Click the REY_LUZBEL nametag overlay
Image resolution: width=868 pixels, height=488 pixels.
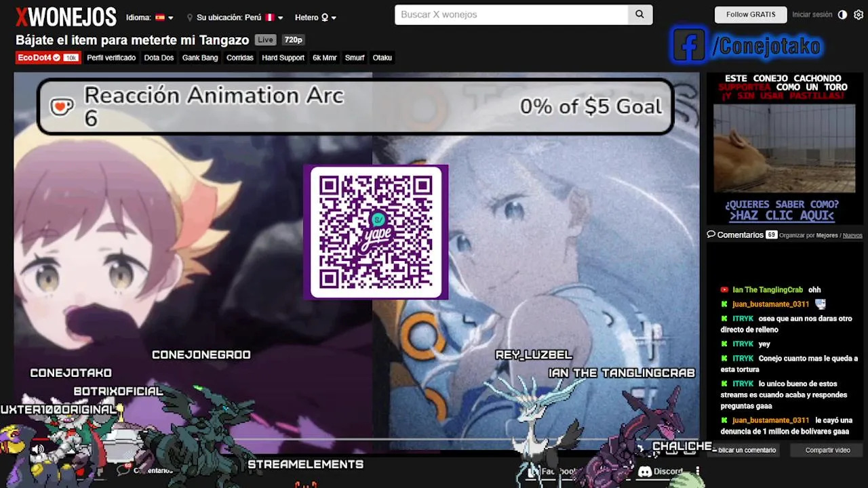pyautogui.click(x=534, y=354)
